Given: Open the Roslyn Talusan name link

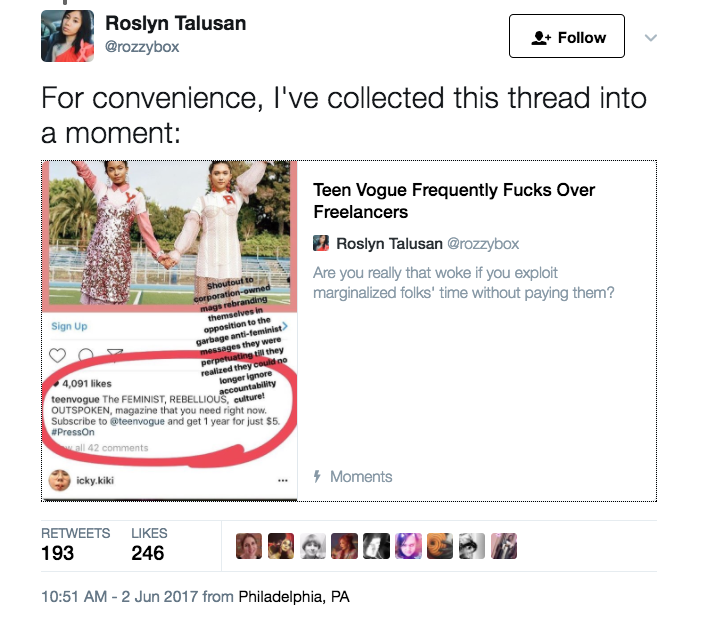Looking at the screenshot, I should click(x=175, y=23).
